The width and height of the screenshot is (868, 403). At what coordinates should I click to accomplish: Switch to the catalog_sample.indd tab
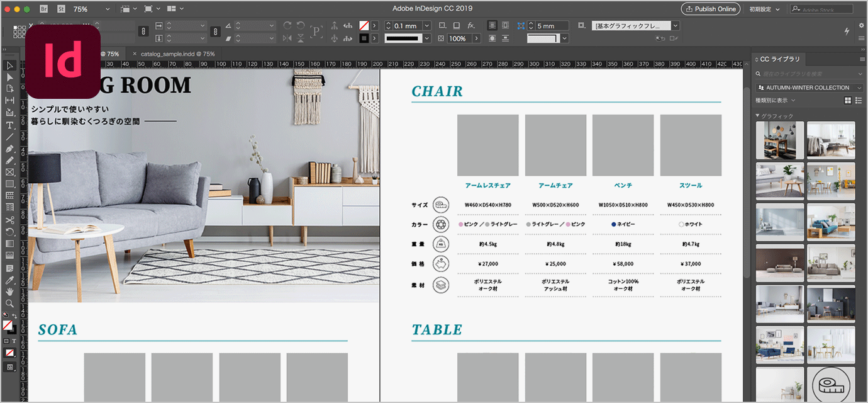coord(177,54)
